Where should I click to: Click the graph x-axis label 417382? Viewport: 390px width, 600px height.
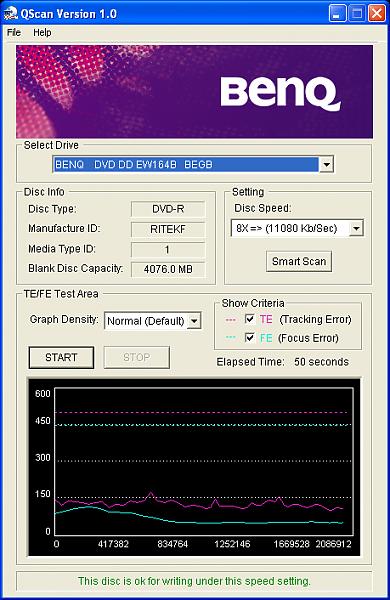(113, 544)
